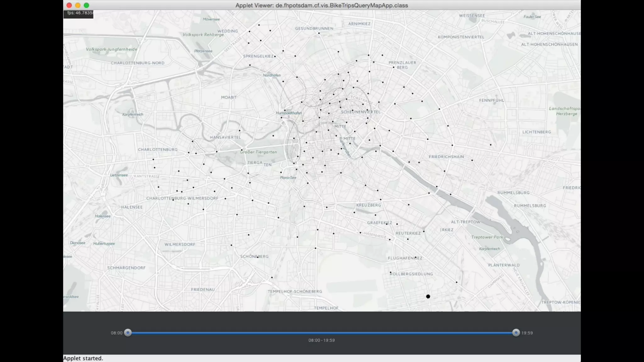Click the Applet started status text
The image size is (644, 362).
(83, 358)
